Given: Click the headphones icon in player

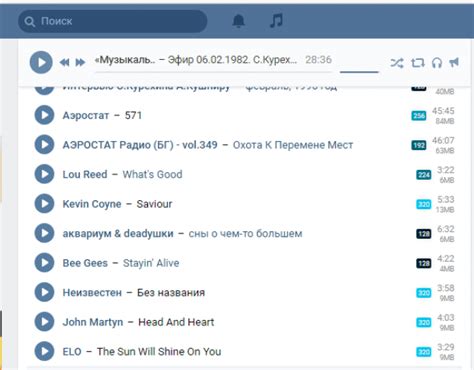Looking at the screenshot, I should point(437,63).
